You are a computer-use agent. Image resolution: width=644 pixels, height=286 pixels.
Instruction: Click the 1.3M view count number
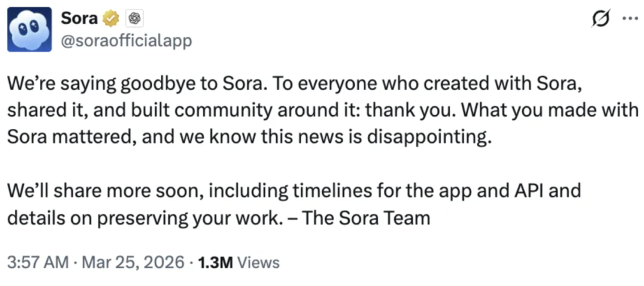click(217, 262)
